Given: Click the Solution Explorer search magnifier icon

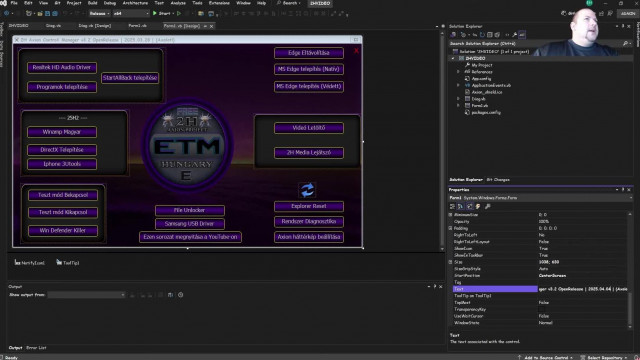Looking at the screenshot, I should [x=625, y=43].
